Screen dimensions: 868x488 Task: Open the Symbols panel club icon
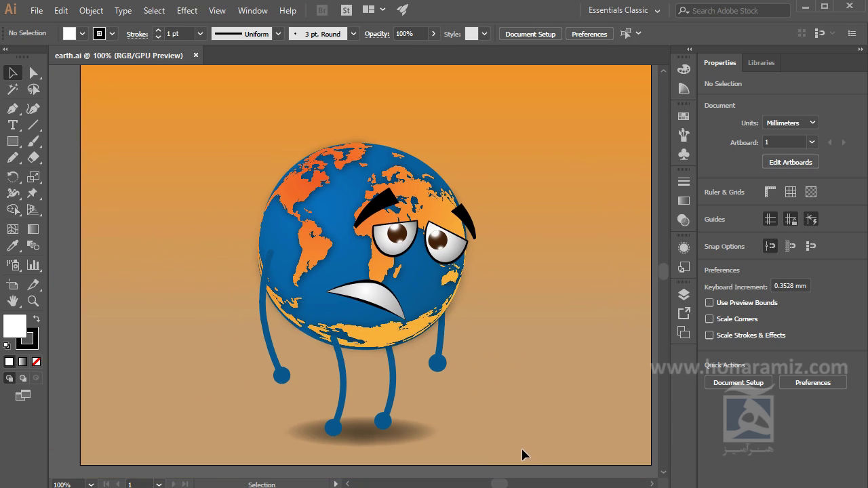(684, 155)
